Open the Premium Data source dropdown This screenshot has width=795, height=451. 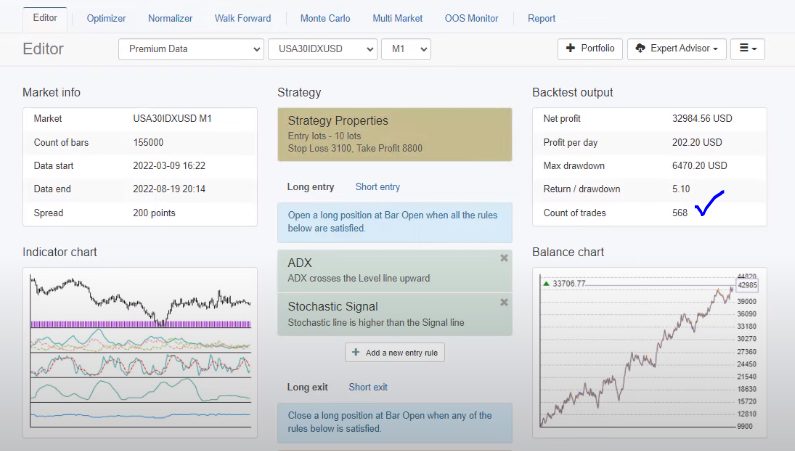(x=191, y=49)
